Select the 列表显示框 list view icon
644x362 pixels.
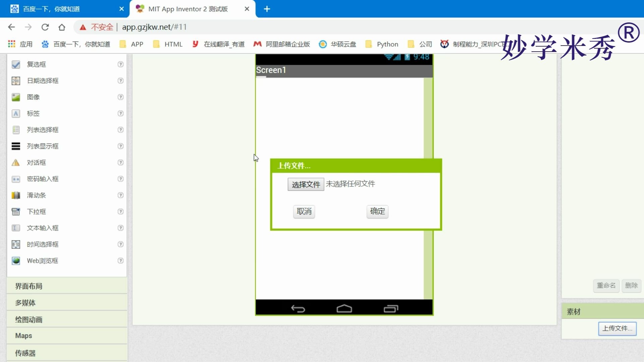(x=16, y=146)
